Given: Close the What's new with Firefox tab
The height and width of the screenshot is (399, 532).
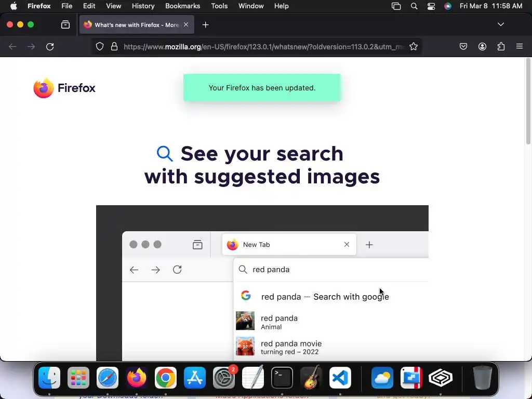Looking at the screenshot, I should pos(186,24).
